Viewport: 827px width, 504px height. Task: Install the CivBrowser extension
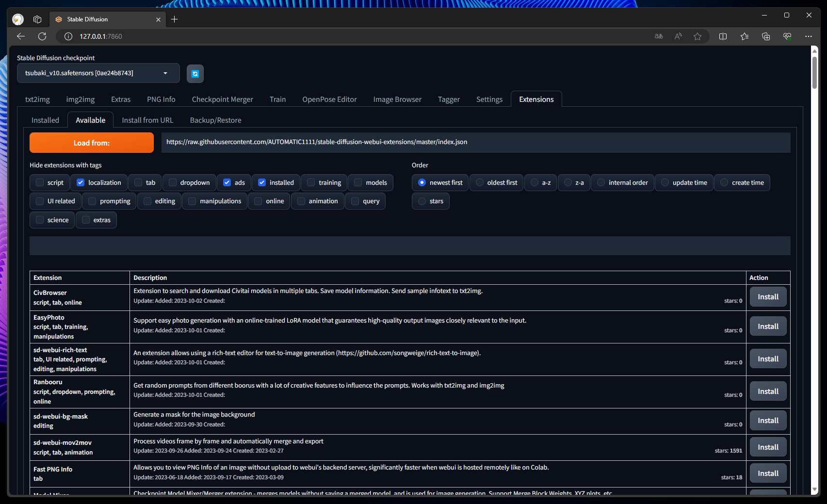point(768,297)
